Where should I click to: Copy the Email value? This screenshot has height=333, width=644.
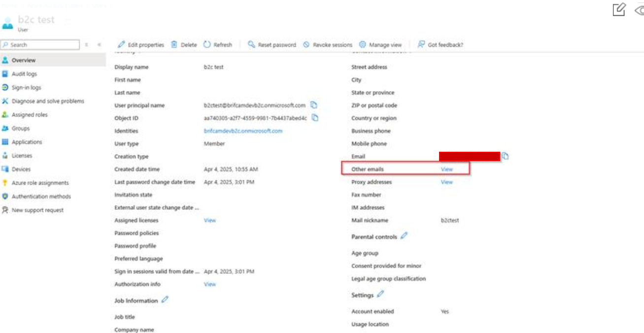click(506, 156)
